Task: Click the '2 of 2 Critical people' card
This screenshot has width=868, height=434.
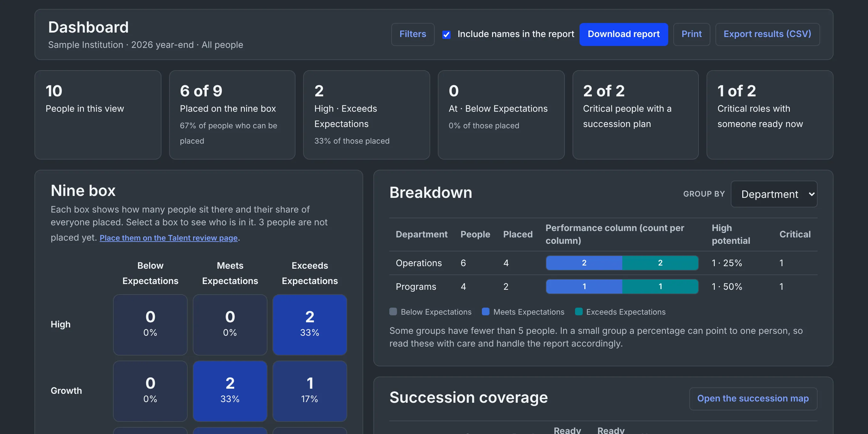Action: point(635,115)
